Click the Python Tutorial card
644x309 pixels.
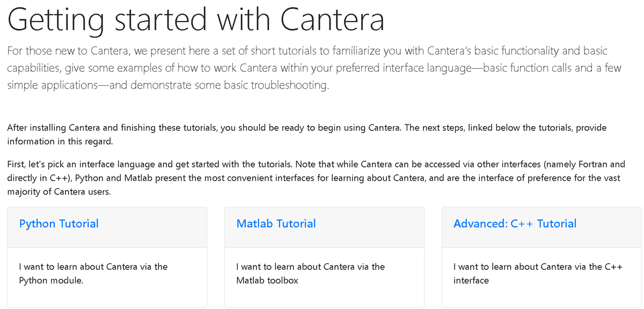point(107,257)
